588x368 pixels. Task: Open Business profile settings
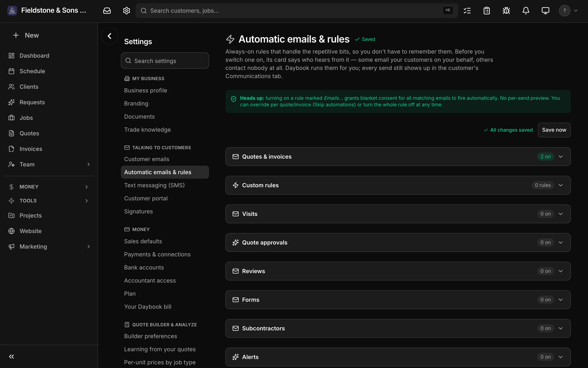[165, 90]
